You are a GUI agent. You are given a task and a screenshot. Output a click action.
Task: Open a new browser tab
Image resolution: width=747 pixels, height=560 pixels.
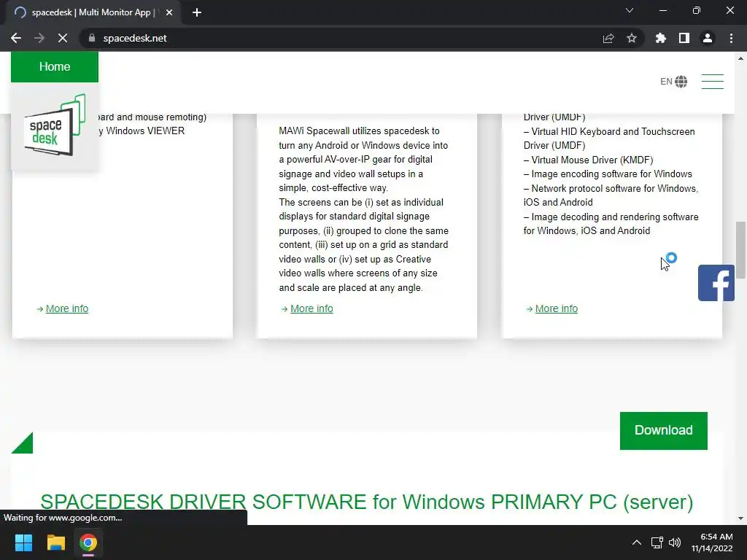(x=197, y=12)
